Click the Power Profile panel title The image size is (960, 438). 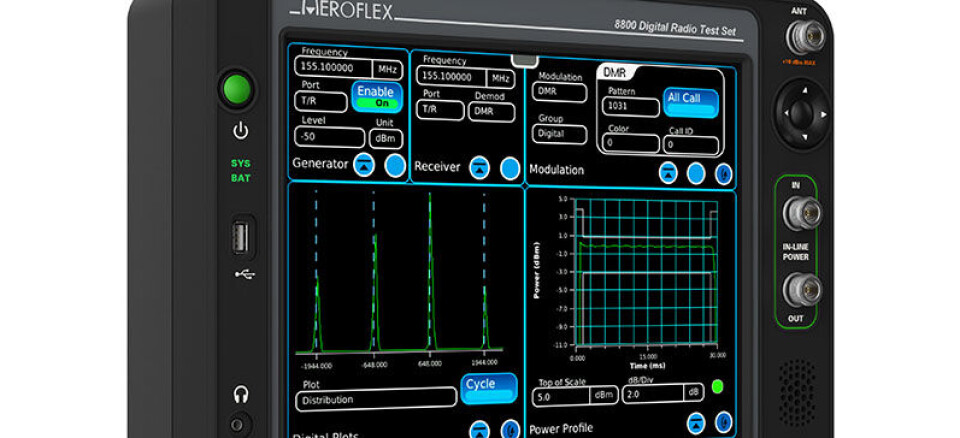point(561,428)
